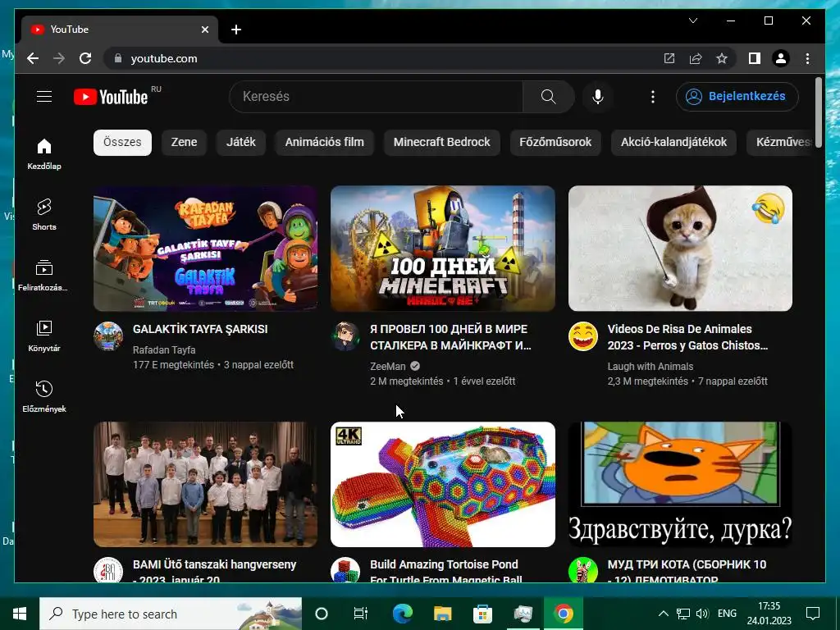840x630 pixels.
Task: Select the Akció-kalandjátékok chip
Action: coord(674,142)
